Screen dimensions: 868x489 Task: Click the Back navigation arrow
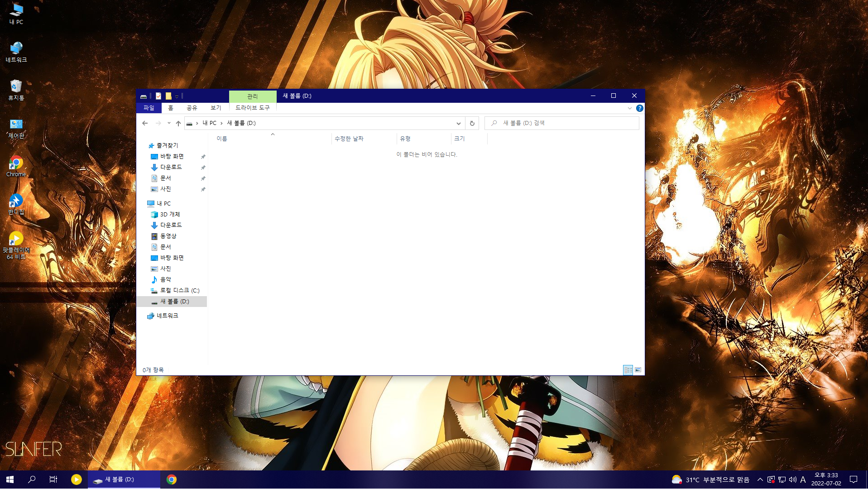click(x=145, y=123)
